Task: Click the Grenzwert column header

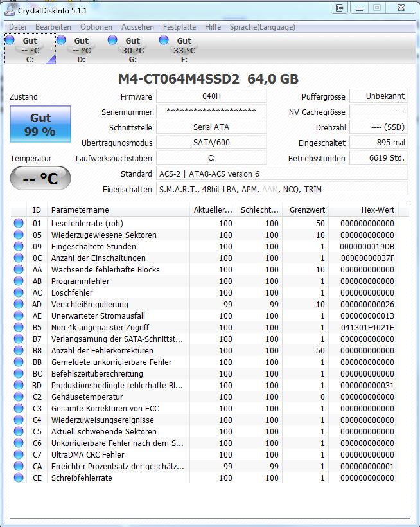Action: [x=306, y=210]
